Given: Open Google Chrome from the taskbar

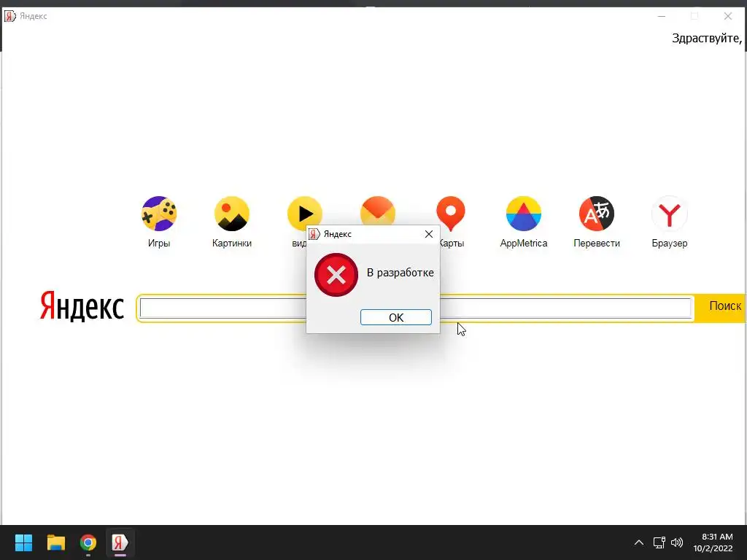Looking at the screenshot, I should click(88, 542).
